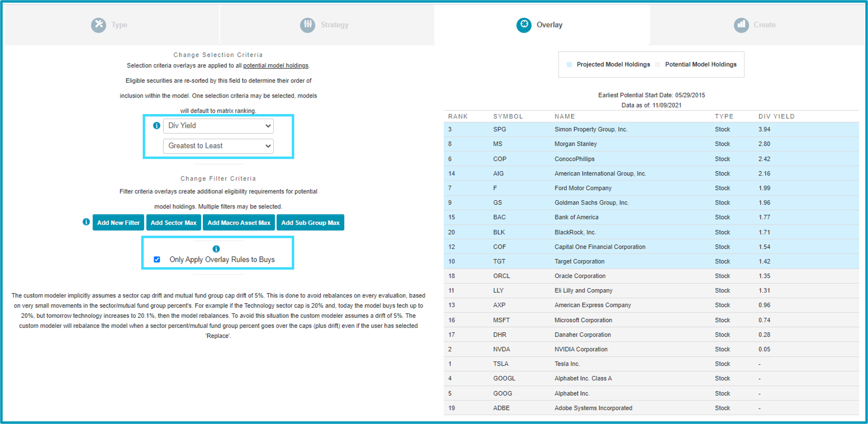Click Capital One Financial Corporation name
This screenshot has height=424, width=868.
(x=600, y=247)
